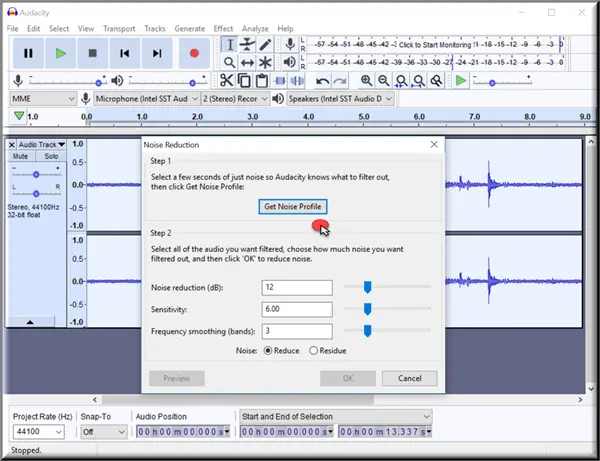Image resolution: width=600 pixels, height=461 pixels.
Task: Select the Residue radio button
Action: tap(314, 351)
